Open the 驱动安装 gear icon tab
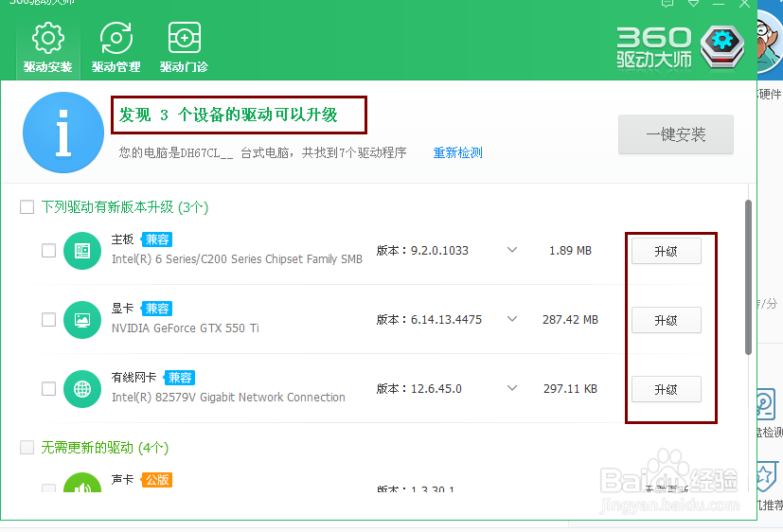783x532 pixels. click(x=47, y=48)
